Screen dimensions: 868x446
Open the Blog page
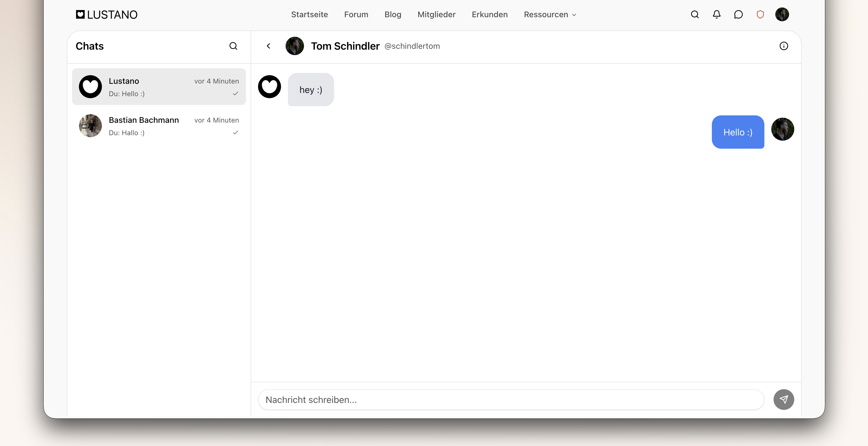coord(393,14)
